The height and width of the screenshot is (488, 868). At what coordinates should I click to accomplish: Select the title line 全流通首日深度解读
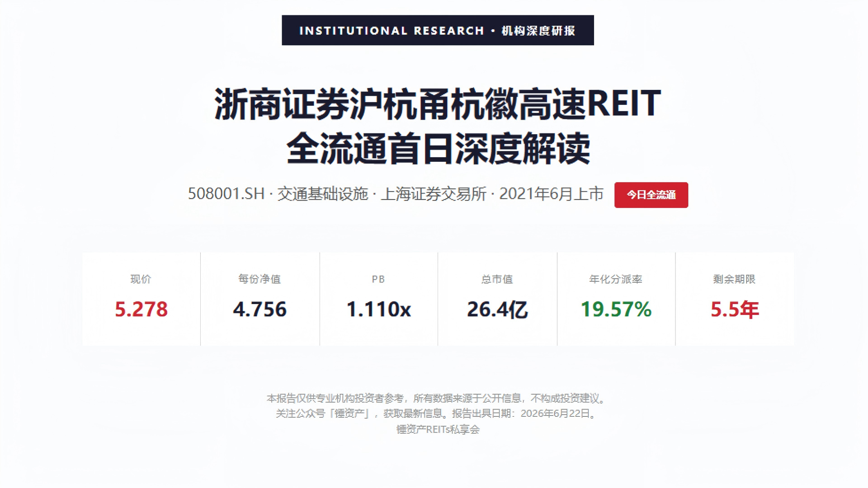tap(438, 149)
